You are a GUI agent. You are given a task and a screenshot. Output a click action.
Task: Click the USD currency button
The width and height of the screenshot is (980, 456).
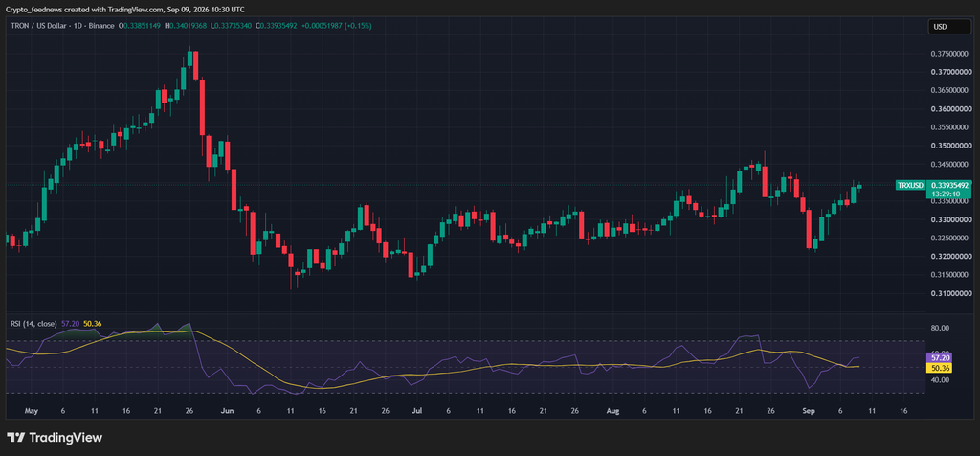tap(948, 27)
